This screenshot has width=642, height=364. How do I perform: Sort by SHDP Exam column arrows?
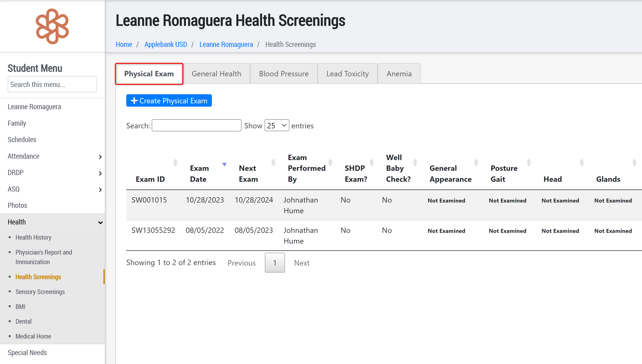click(x=372, y=162)
